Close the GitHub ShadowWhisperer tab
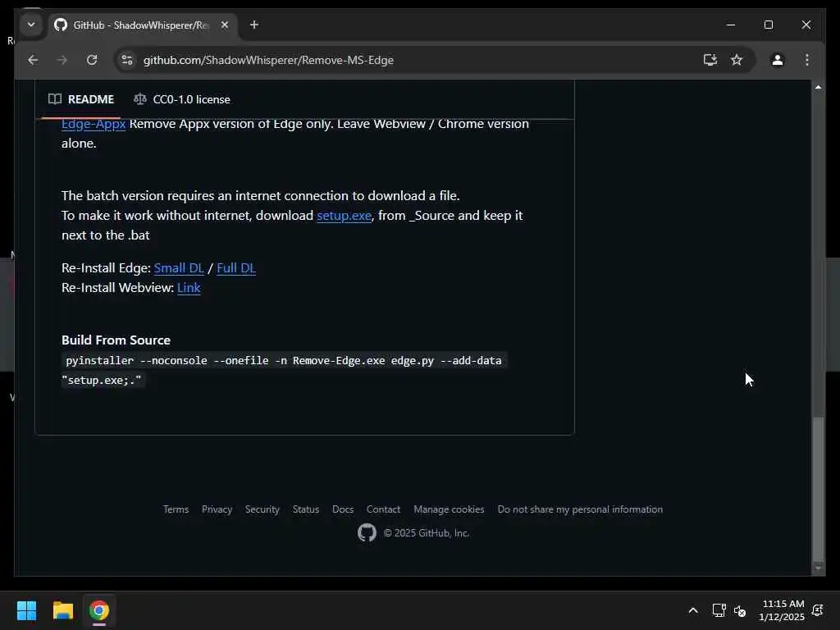 coord(225,25)
